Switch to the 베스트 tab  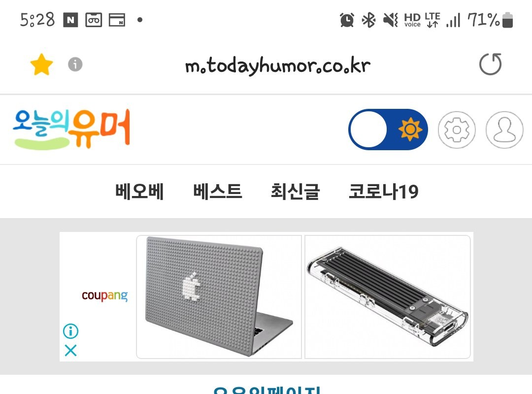point(218,192)
